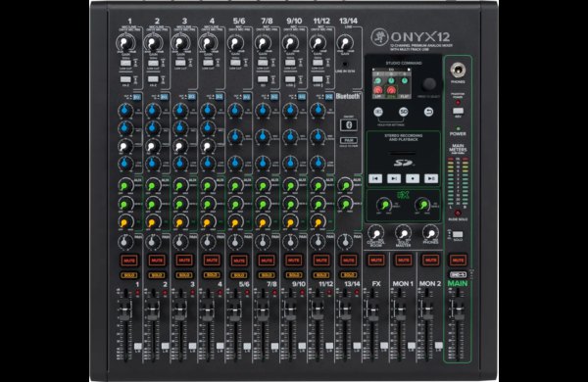588x382 pixels.
Task: Mute stereo channel 11/12
Action: coord(321,261)
